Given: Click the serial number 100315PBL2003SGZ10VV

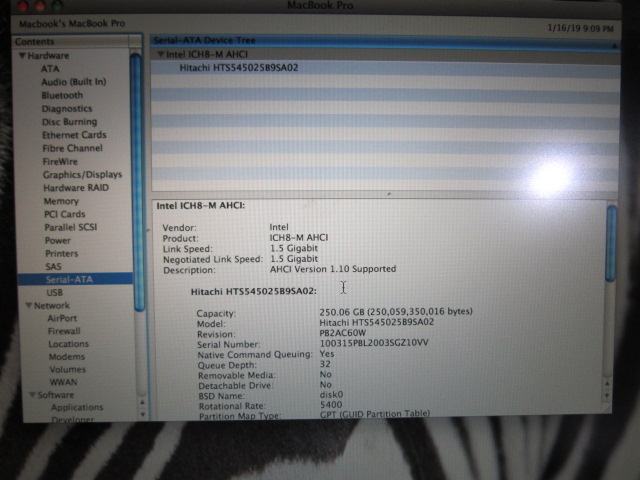Looking at the screenshot, I should [374, 343].
